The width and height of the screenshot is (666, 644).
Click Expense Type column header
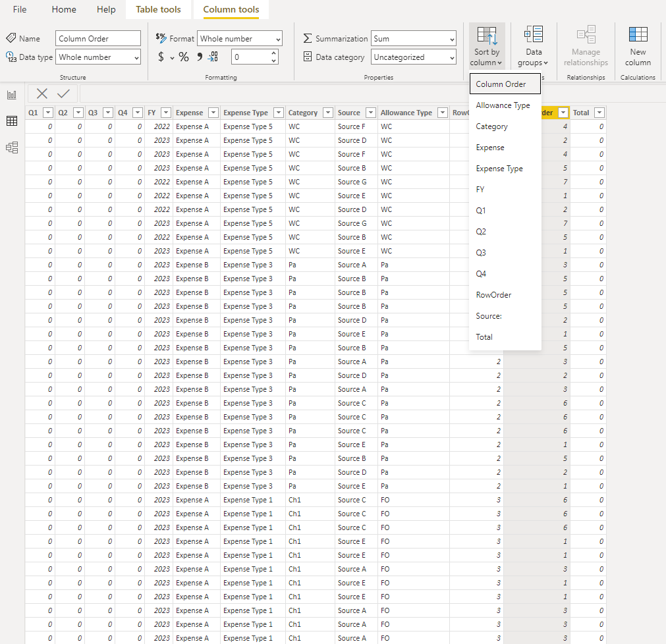246,113
